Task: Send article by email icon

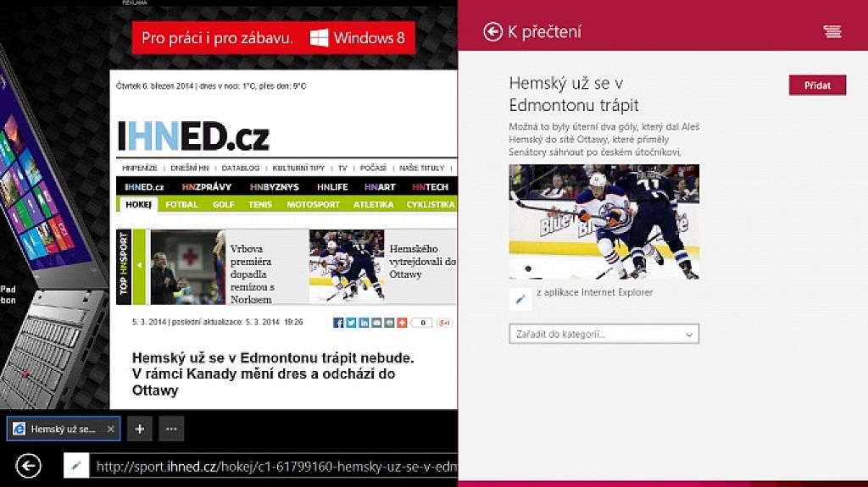Action: [376, 323]
